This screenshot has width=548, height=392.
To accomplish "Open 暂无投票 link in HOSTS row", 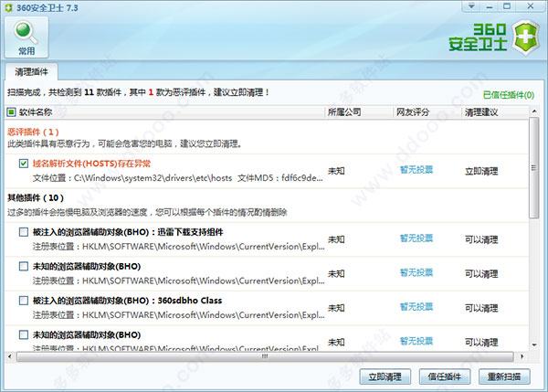I will [416, 170].
